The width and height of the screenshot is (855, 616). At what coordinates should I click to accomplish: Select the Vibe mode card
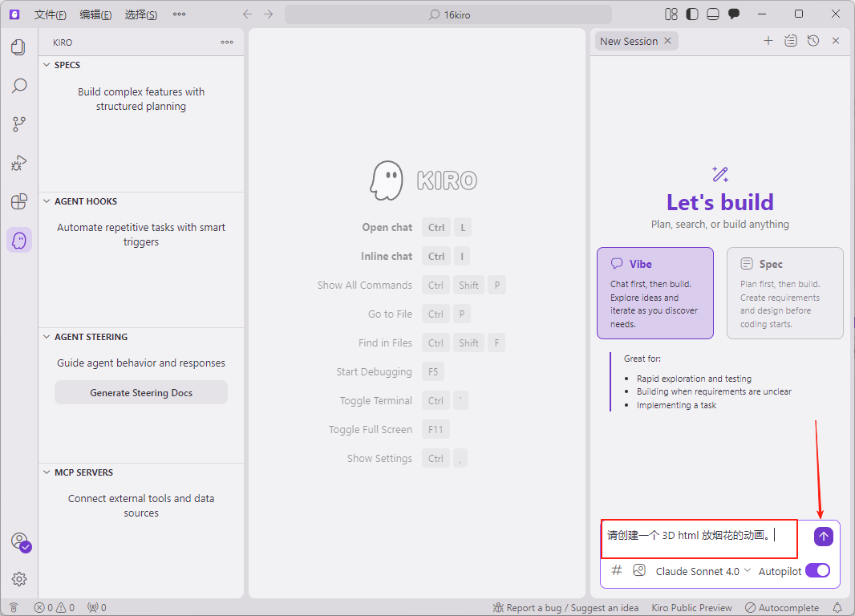pyautogui.click(x=654, y=293)
